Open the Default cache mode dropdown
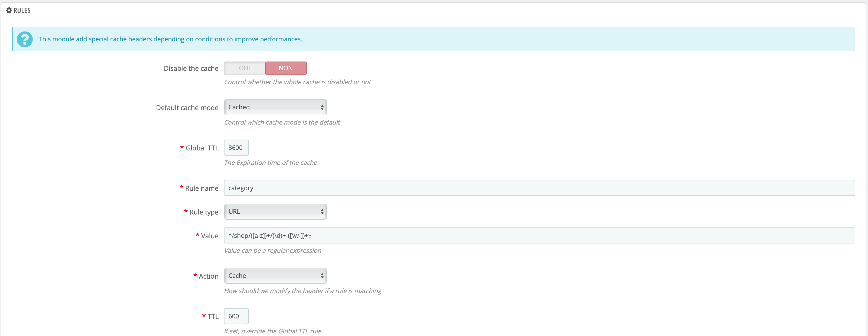 point(275,107)
